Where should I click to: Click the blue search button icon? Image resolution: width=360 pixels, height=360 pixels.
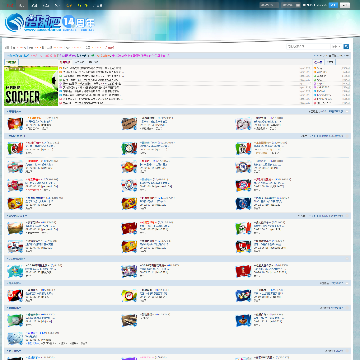coord(346,47)
